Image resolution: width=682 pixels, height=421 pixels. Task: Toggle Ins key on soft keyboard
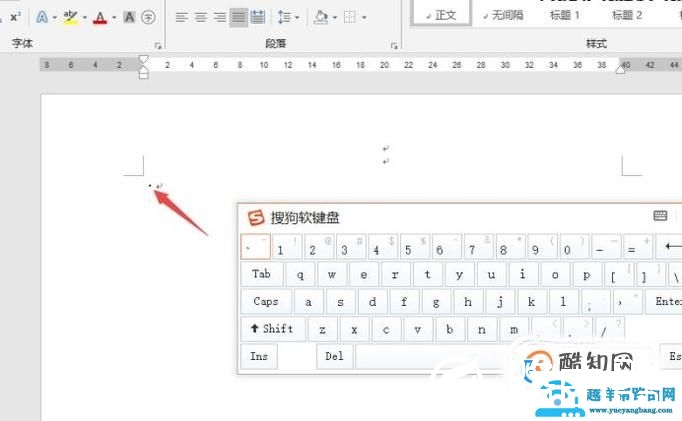coord(259,356)
